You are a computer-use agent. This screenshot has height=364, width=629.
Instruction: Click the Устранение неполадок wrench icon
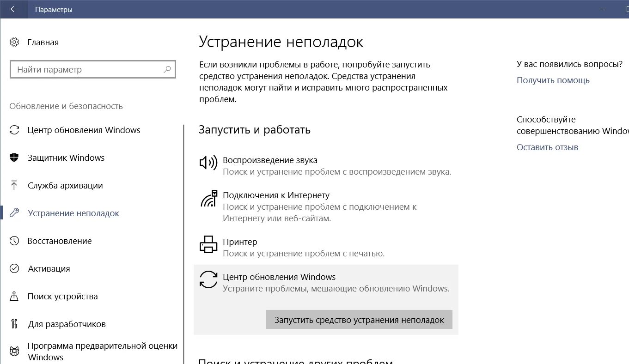coord(14,213)
